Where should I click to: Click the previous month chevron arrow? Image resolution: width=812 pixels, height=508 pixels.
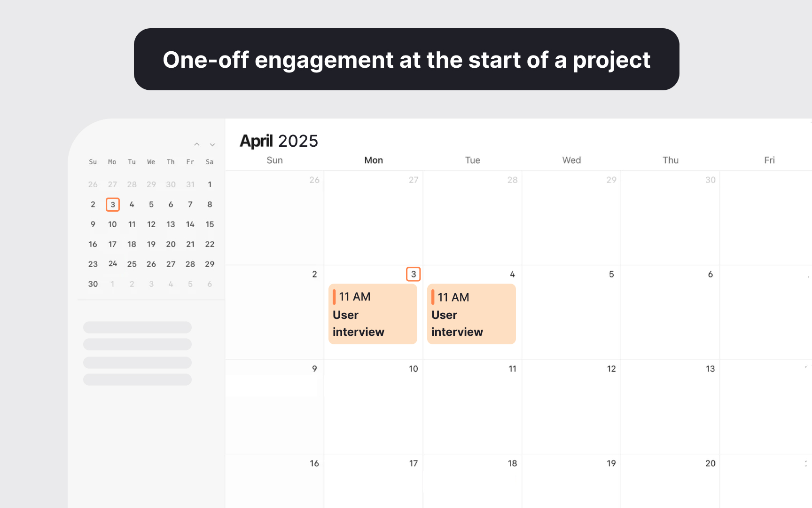(197, 144)
